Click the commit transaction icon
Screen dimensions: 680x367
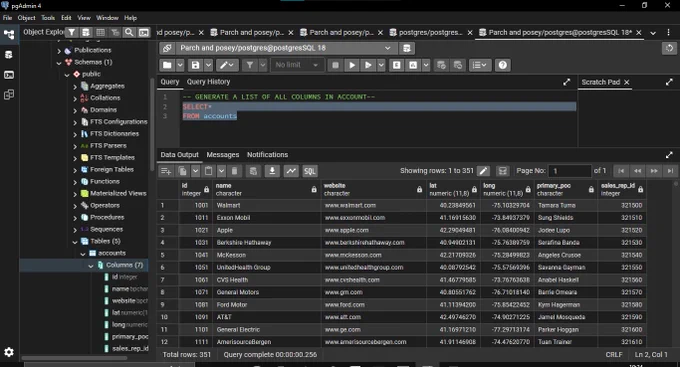coord(441,65)
